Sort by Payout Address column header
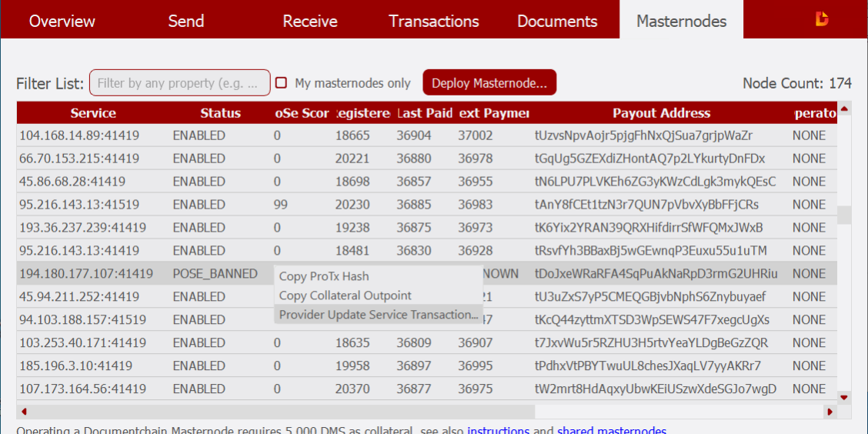868x434 pixels. [x=661, y=113]
